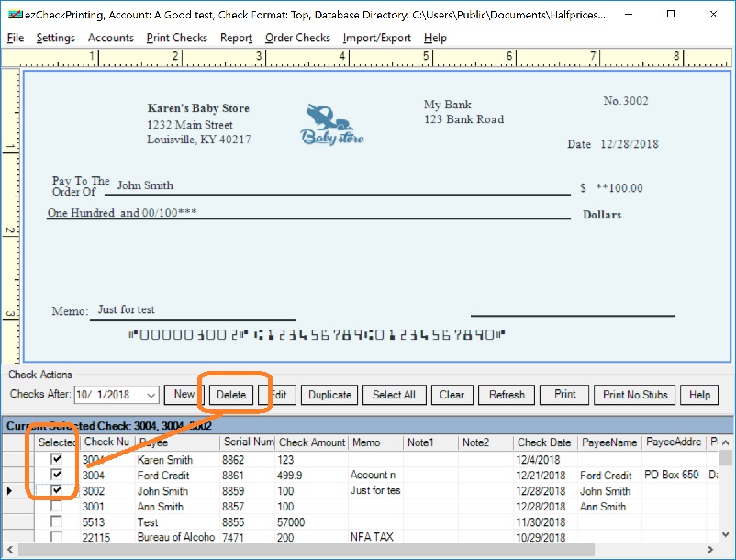Click the Duplicate button
Viewport: 736px width, 560px height.
(x=329, y=395)
